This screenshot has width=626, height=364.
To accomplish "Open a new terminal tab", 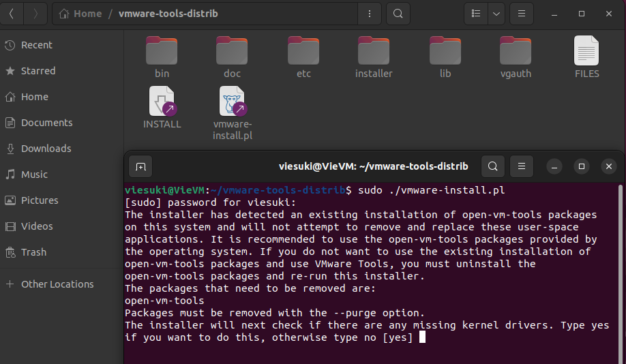I will tap(140, 166).
